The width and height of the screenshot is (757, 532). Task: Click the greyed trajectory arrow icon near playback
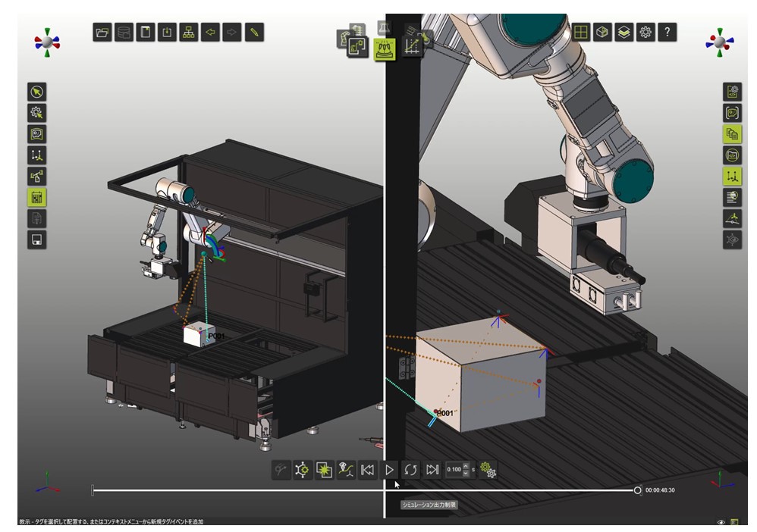pyautogui.click(x=281, y=469)
